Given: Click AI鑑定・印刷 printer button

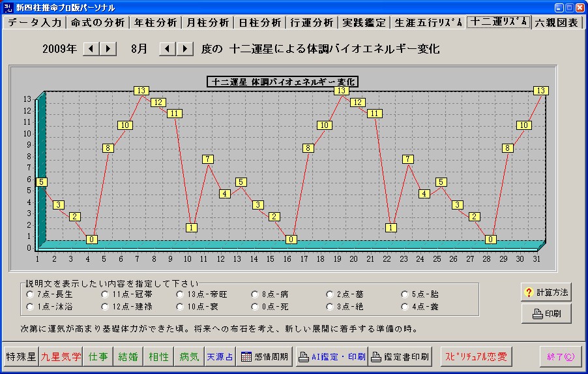Looking at the screenshot, I should (x=332, y=357).
